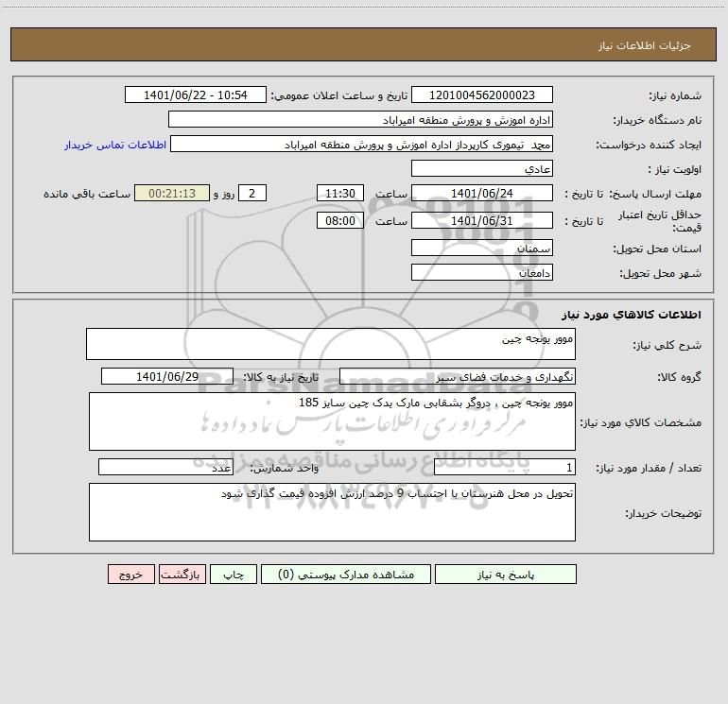
Task: Click the label تعداد / مقدار مورد نیاز
Action: coord(649,468)
